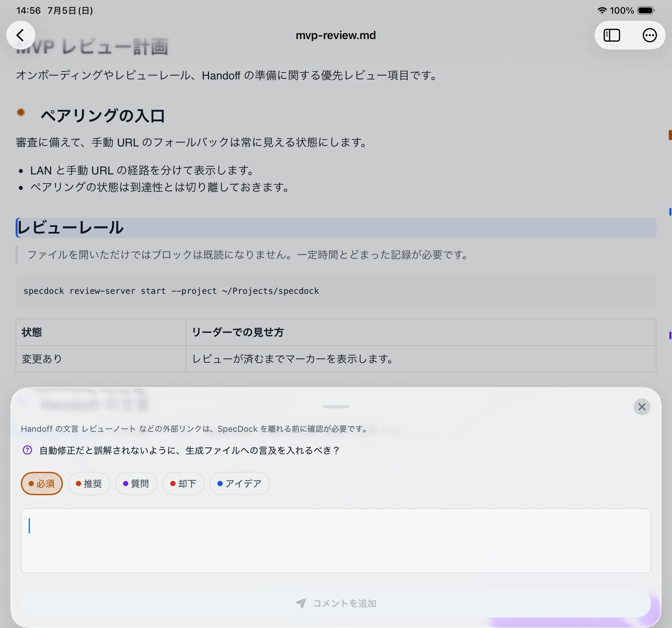This screenshot has height=628, width=672.
Task: Close the comment sheet with X
Action: (642, 407)
